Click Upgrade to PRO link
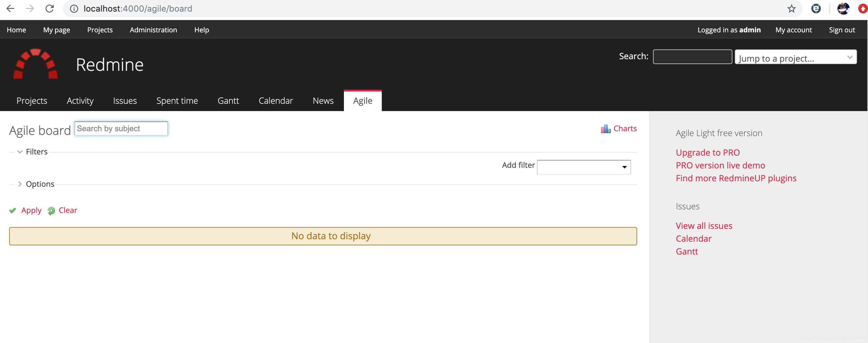Screen dimensions: 868x343 coord(707,152)
